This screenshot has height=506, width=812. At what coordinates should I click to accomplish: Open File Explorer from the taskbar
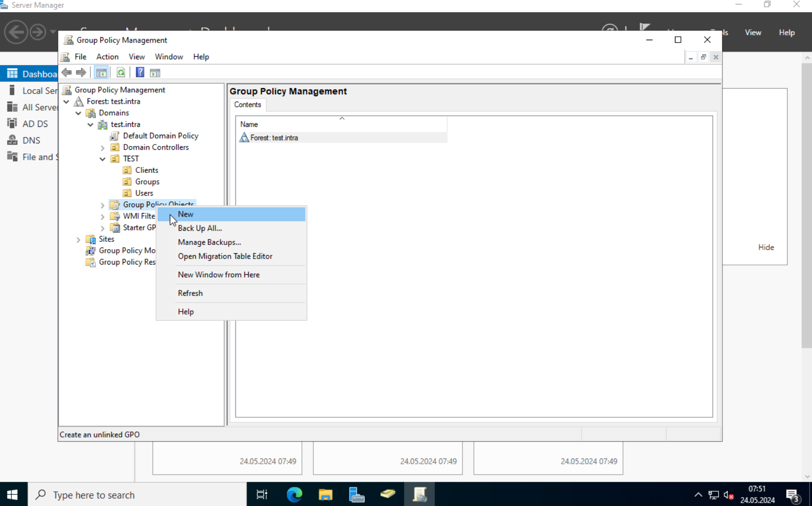[x=325, y=495]
